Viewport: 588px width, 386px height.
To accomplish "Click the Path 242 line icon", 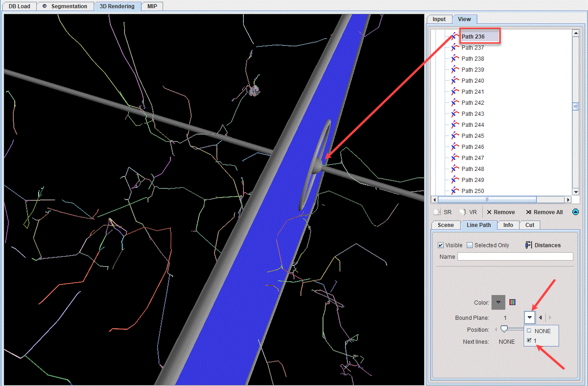I will coord(455,102).
